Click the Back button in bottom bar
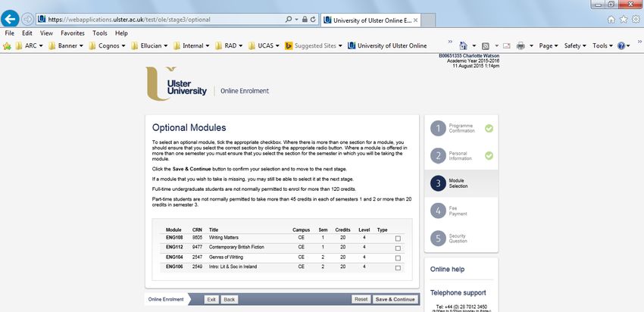644x312 pixels. pyautogui.click(x=229, y=299)
